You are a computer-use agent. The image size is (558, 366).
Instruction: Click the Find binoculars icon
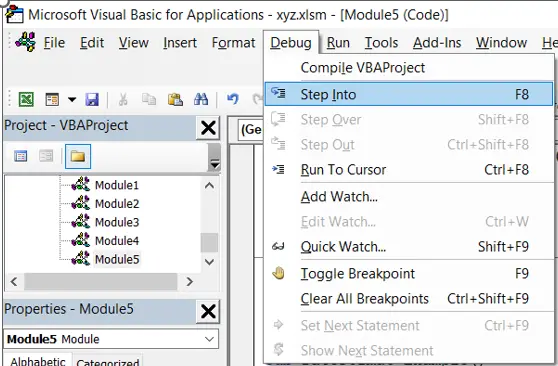[x=201, y=99]
